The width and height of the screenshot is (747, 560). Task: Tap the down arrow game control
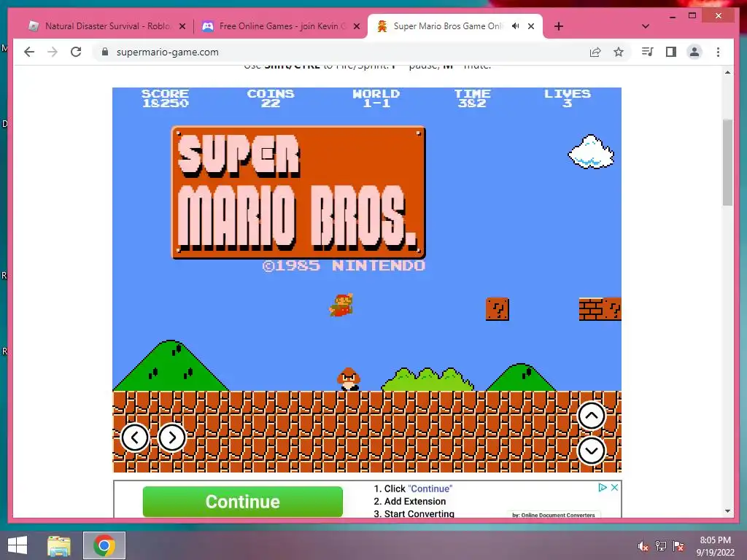click(x=591, y=451)
